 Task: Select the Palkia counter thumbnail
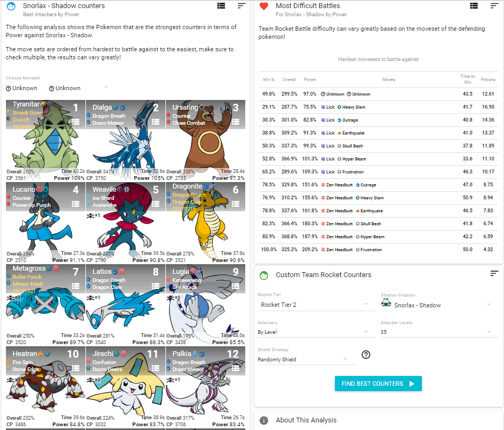click(205, 387)
